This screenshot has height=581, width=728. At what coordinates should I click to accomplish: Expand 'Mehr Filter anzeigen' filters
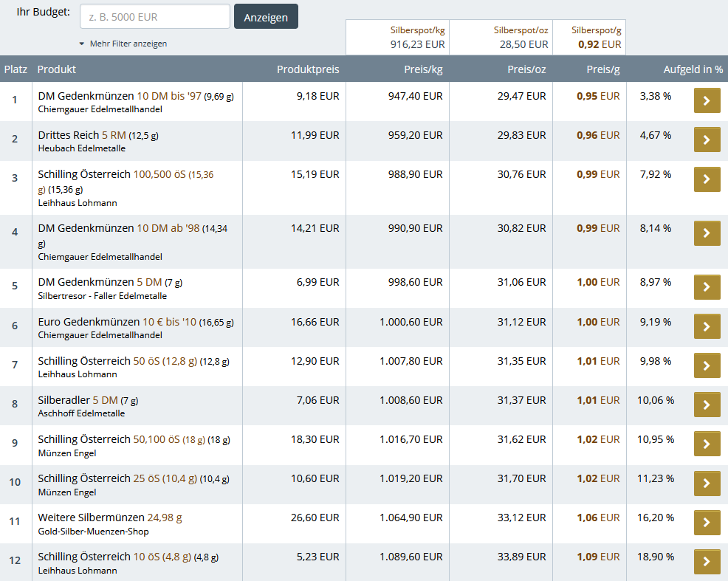123,44
